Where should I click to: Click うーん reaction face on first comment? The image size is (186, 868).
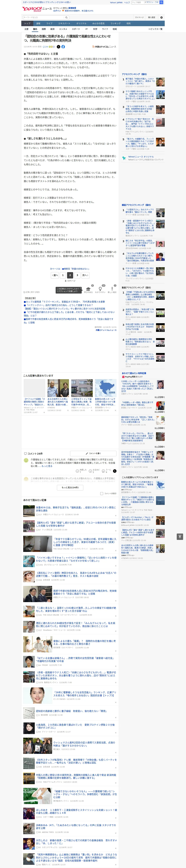point(104,471)
